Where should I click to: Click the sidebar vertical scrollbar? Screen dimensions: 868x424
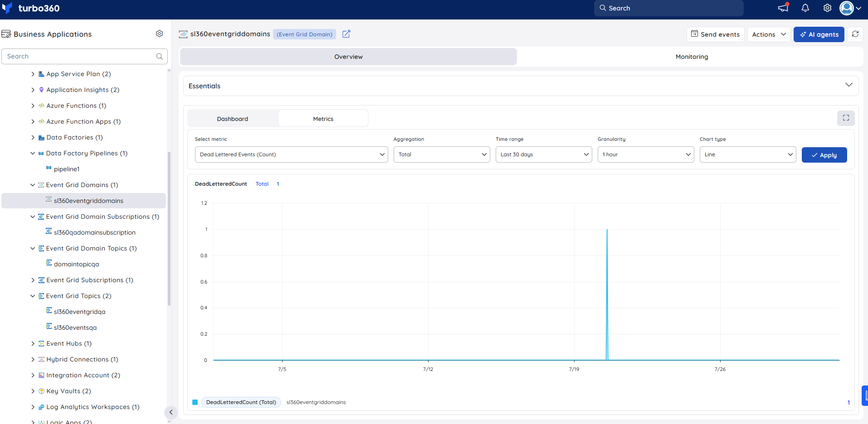(x=169, y=229)
